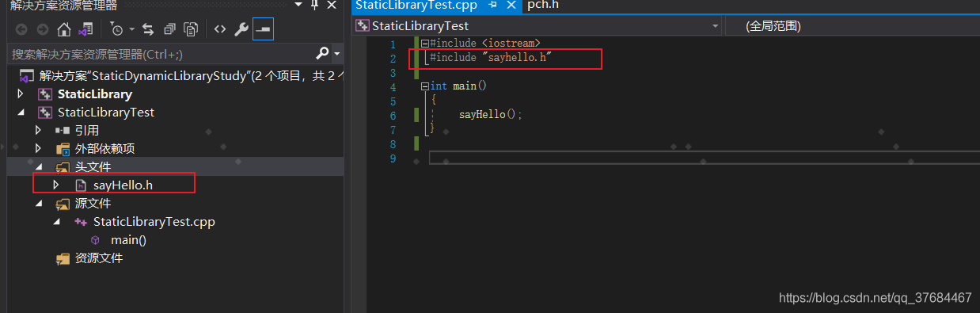This screenshot has width=980, height=313.
Task: Open search options dropdown beside magnifier
Action: click(x=337, y=54)
